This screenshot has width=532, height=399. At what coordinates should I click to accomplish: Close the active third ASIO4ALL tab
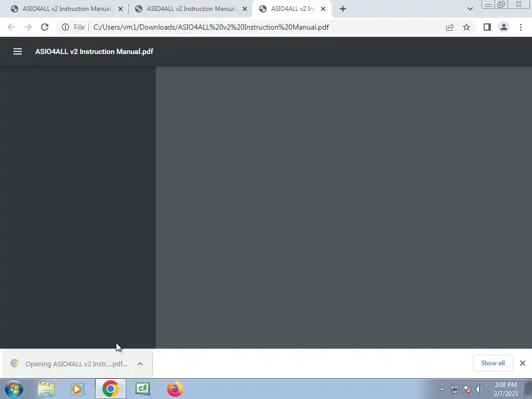323,9
